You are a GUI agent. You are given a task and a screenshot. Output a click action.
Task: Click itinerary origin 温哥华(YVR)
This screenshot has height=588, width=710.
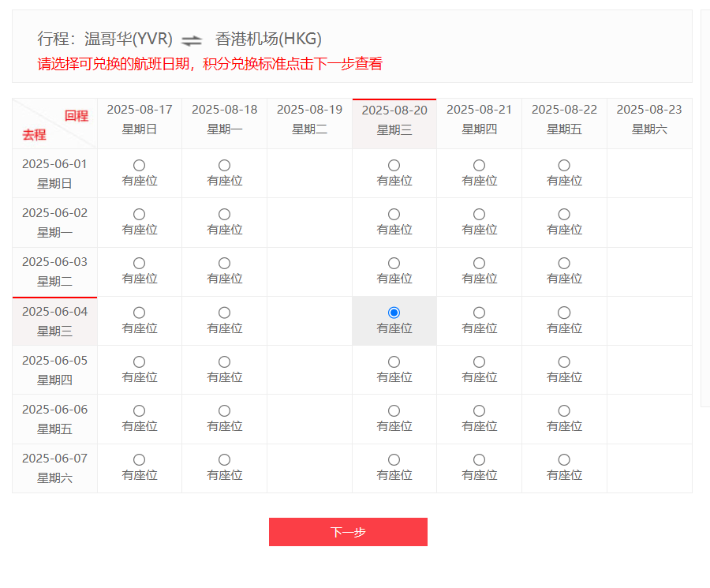(x=128, y=39)
